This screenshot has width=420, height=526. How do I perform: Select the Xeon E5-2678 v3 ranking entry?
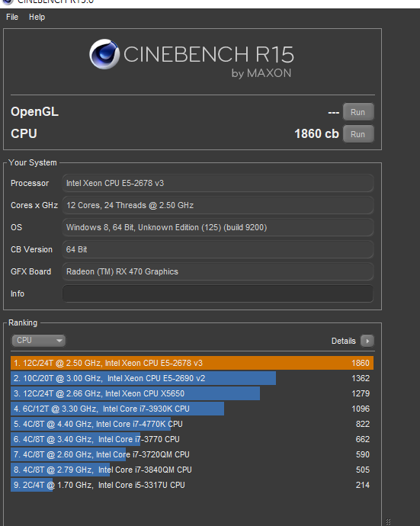pyautogui.click(x=192, y=363)
